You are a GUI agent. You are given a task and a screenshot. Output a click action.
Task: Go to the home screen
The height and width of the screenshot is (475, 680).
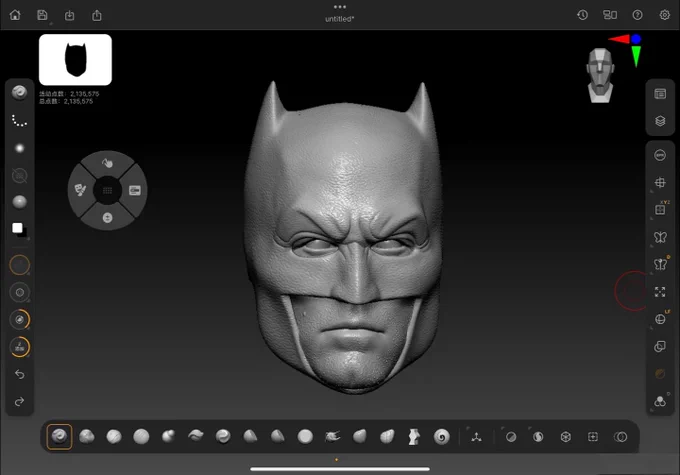15,15
